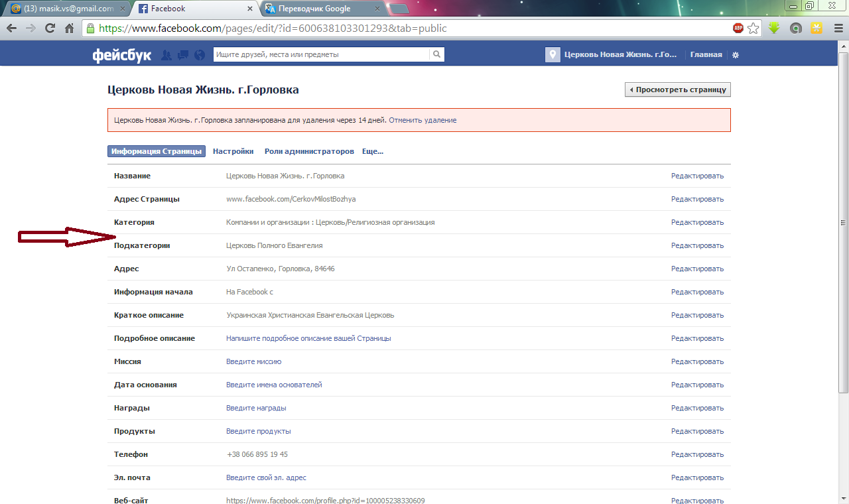The width and height of the screenshot is (849, 504).
Task: Click the Введите миссию placeholder
Action: click(253, 361)
